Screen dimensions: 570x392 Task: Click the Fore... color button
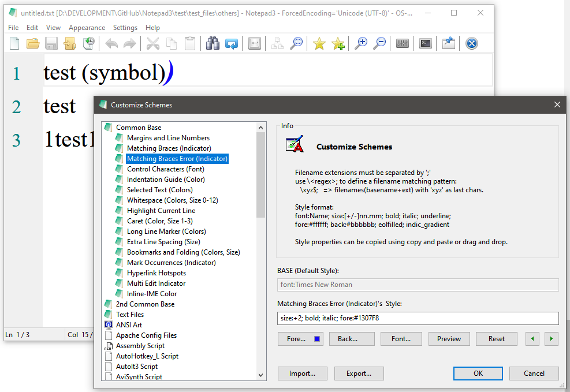pyautogui.click(x=300, y=338)
